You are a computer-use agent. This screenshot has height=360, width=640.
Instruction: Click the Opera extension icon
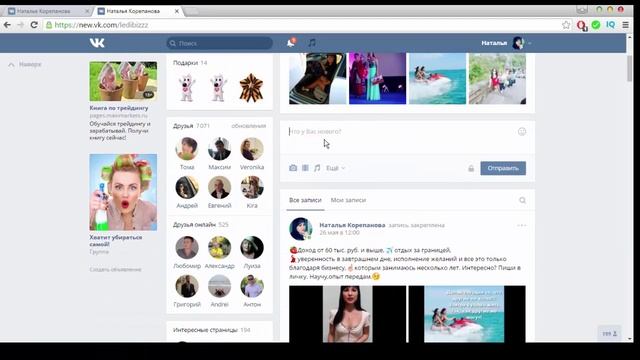582,25
